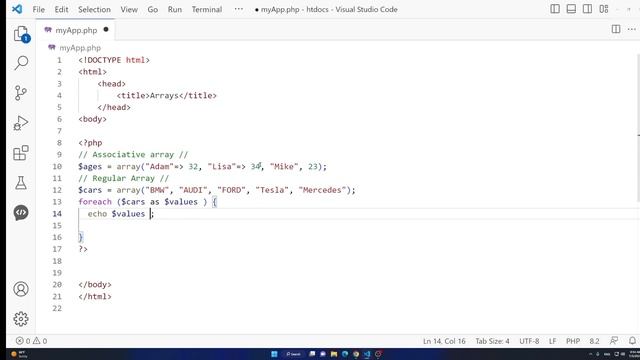Image resolution: width=640 pixels, height=360 pixels.
Task: Toggle the bottom panel layout icon
Action: click(x=571, y=9)
